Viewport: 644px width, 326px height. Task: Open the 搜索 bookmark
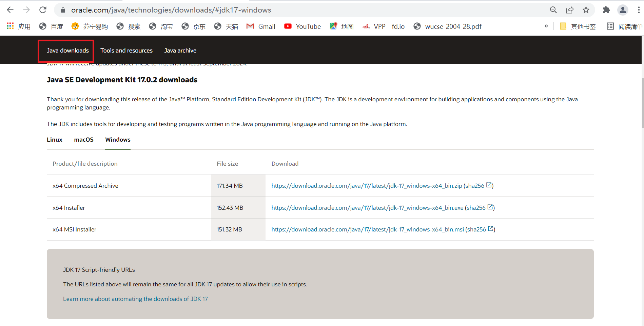[128, 26]
